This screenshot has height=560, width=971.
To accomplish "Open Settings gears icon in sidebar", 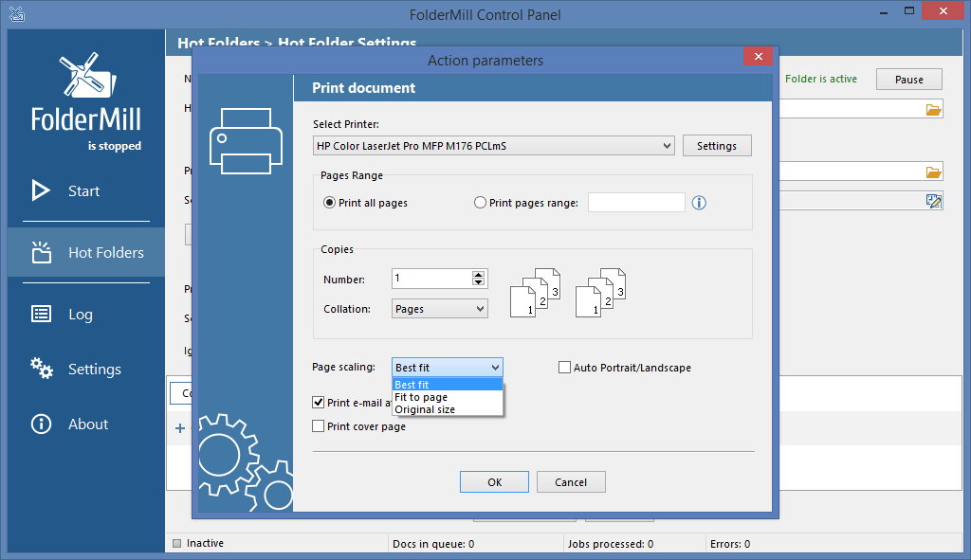I will 42,369.
